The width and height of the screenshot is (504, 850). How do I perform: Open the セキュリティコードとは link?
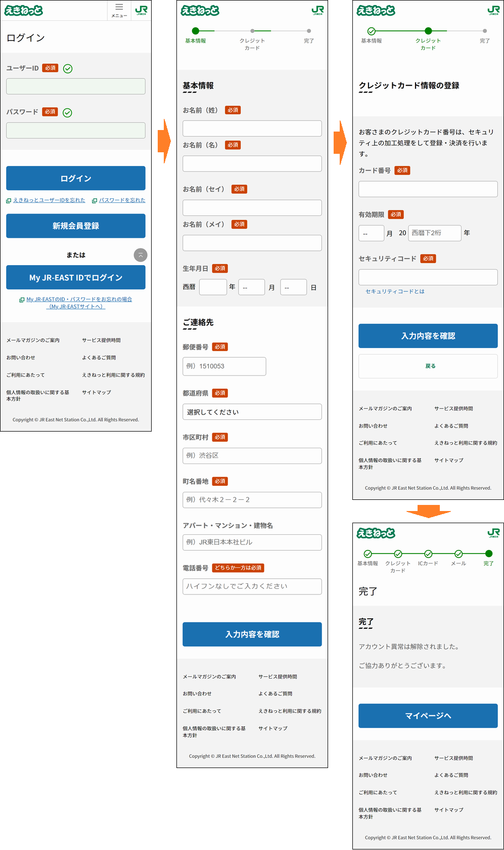tap(395, 291)
